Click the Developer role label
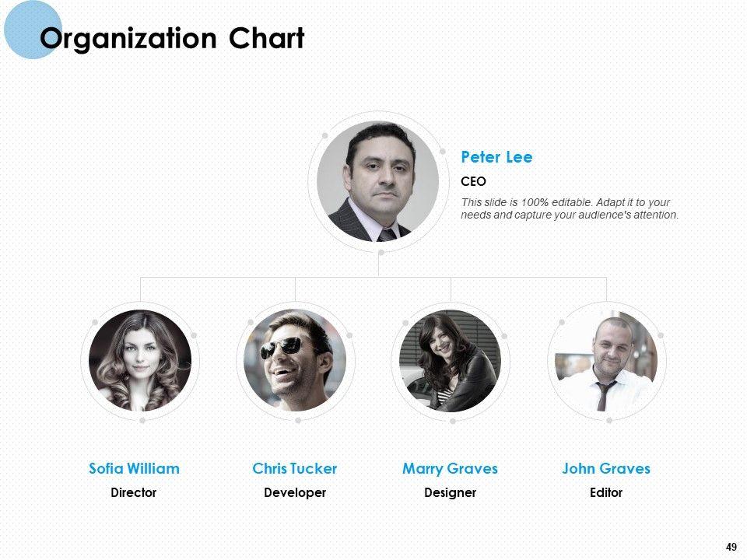Image resolution: width=747 pixels, height=560 pixels. 295,492
